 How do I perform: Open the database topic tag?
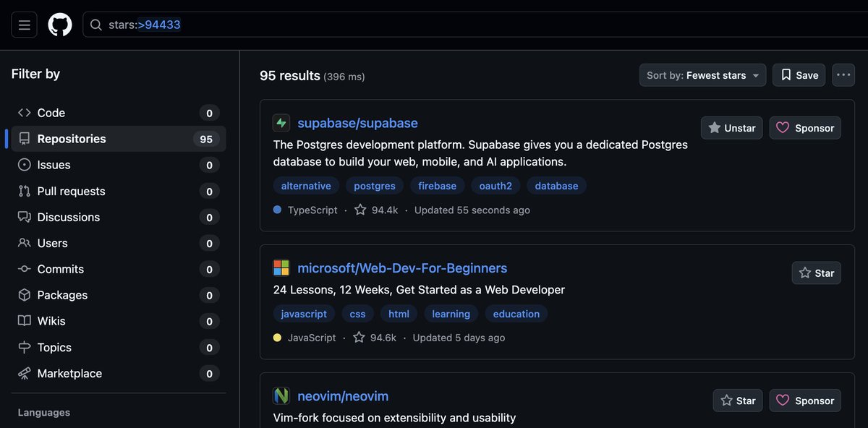(x=556, y=186)
